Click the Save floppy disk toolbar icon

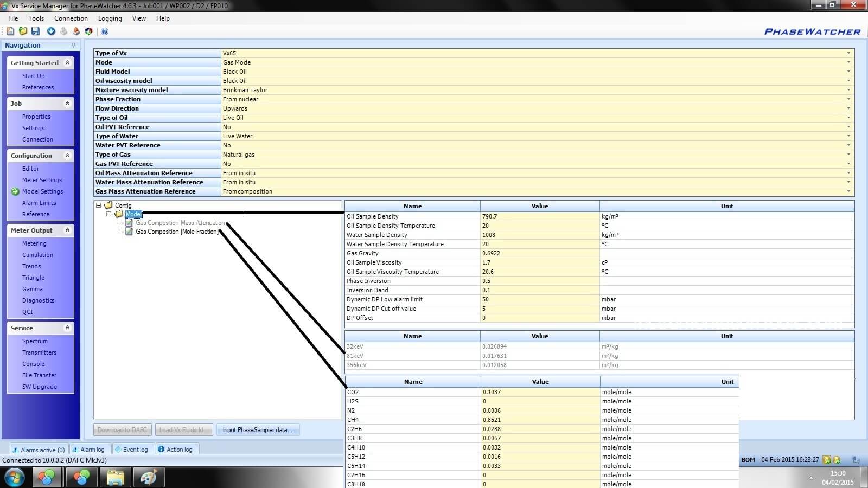(x=35, y=31)
